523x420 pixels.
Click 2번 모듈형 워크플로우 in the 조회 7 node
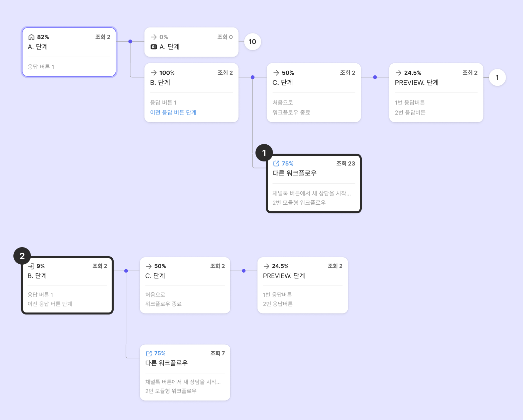(171, 391)
